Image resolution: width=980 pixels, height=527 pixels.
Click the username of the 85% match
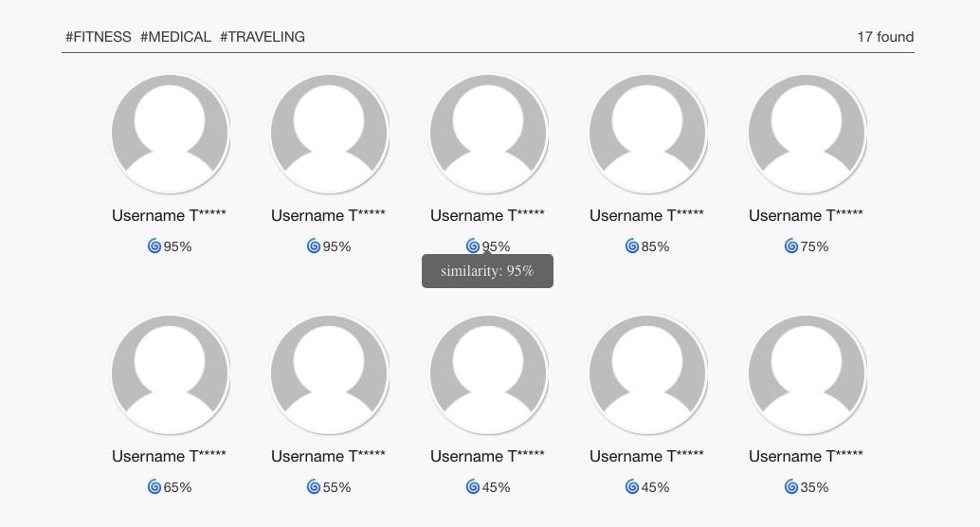coord(646,215)
